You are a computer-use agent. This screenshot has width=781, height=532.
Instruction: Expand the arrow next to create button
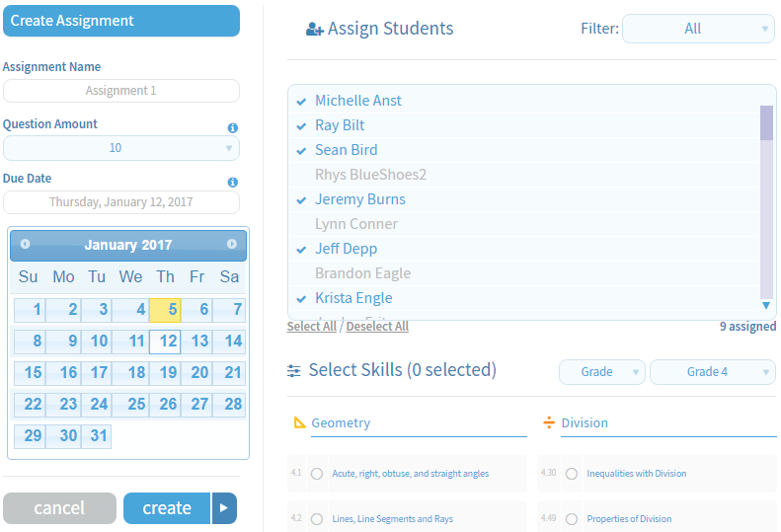224,508
